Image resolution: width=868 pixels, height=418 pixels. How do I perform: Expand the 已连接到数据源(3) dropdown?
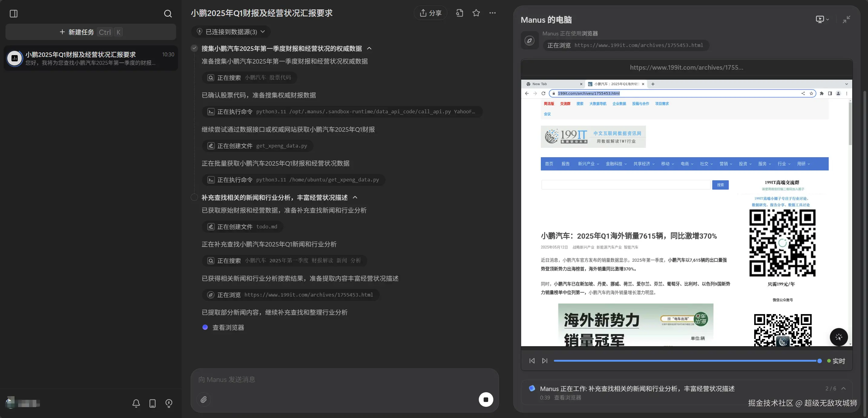[231, 32]
